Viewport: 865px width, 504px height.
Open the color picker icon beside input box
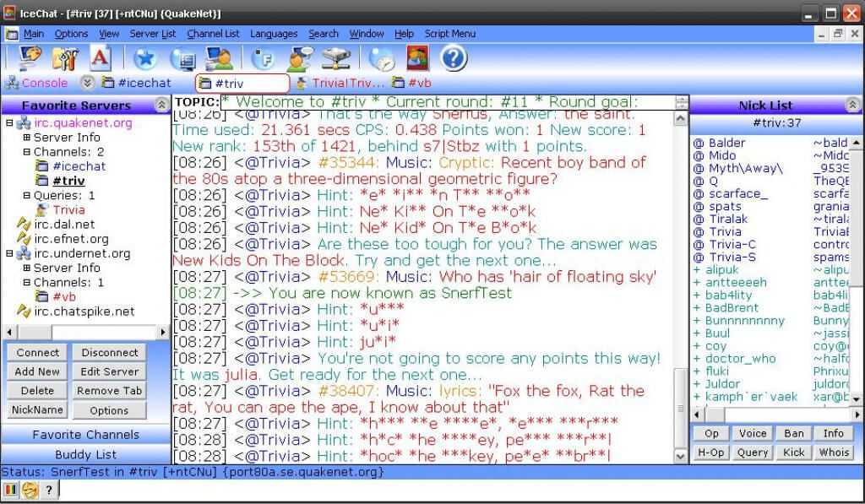[x=10, y=490]
